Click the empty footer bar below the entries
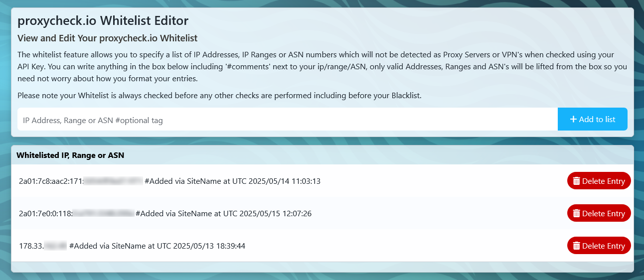This screenshot has width=644, height=280. coord(322,267)
